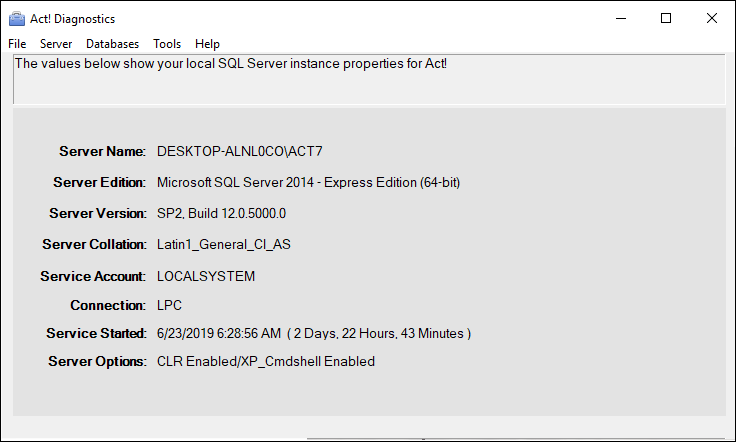Screen dimensions: 736x442
Task: Close the Act! Diagnostics window
Action: (x=712, y=18)
